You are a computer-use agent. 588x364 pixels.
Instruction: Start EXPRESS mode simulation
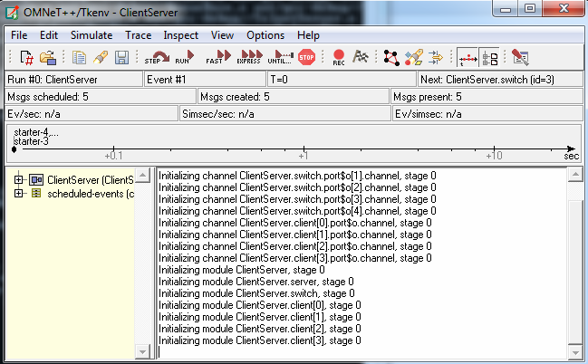coord(250,57)
